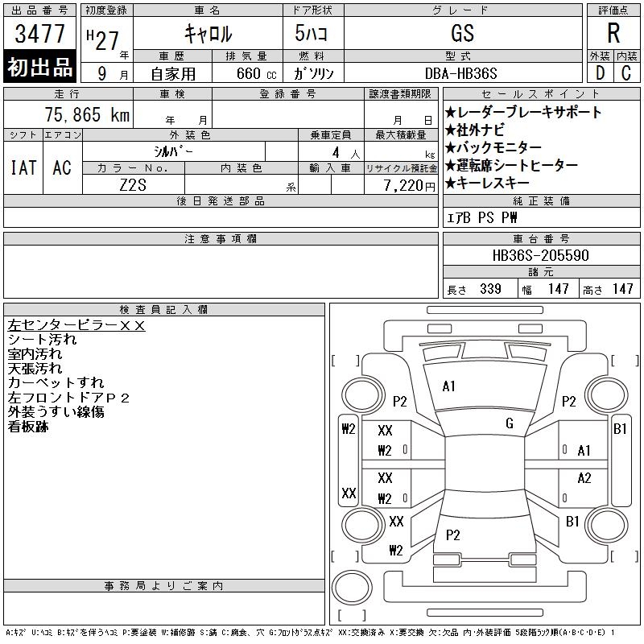Click spare tire circle in the diagram
Screen dimensions: 644x644
(352, 588)
